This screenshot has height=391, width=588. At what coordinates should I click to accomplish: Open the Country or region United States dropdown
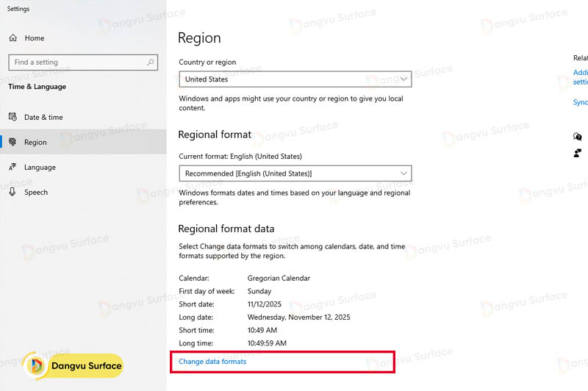[x=294, y=79]
